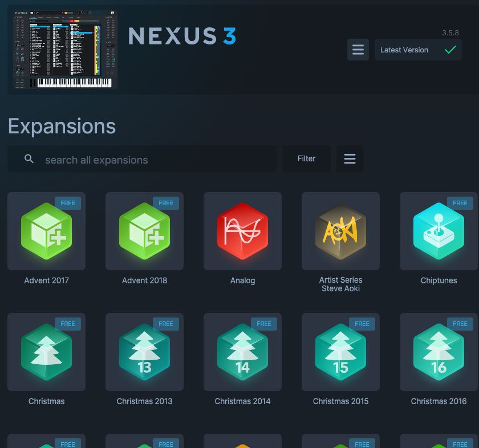Click the version number 3.5.8
The image size is (479, 448).
(x=450, y=32)
